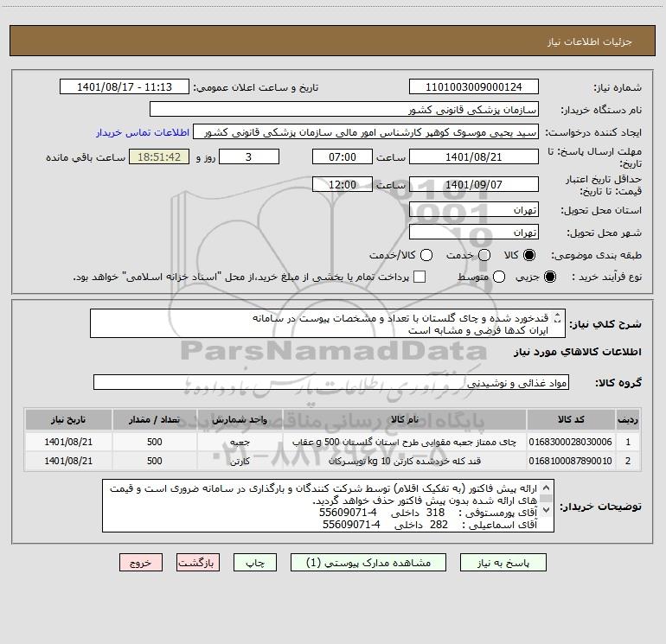Click quantity 500 in tea row
Screen dimensions: 666x644
155,442
